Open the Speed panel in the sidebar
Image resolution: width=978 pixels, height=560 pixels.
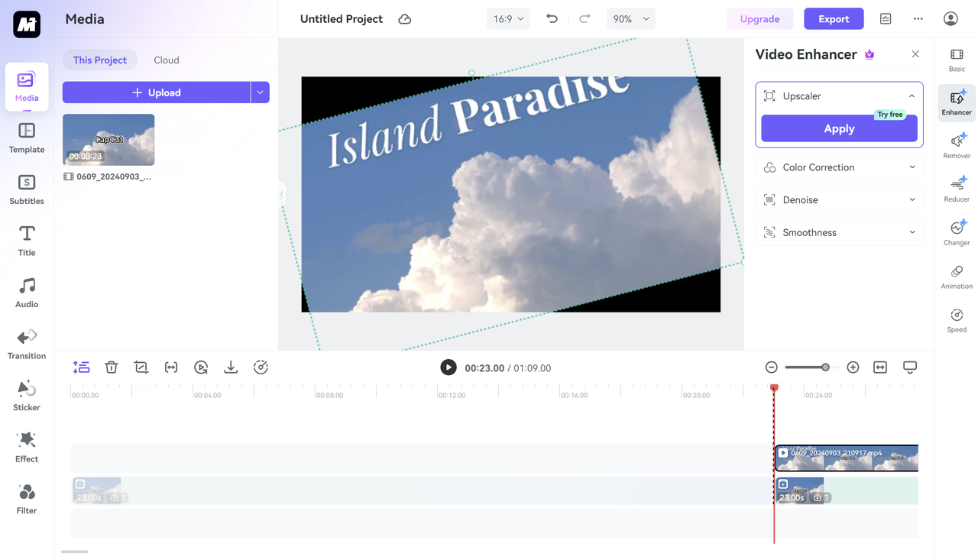coord(956,320)
